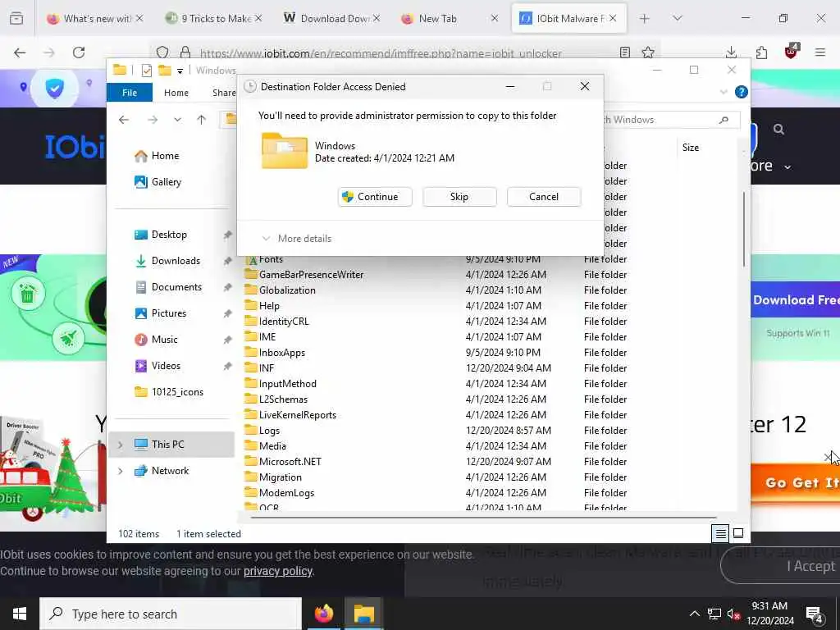Image resolution: width=840 pixels, height=630 pixels.
Task: Go back in File Explorer navigation
Action: (x=124, y=120)
